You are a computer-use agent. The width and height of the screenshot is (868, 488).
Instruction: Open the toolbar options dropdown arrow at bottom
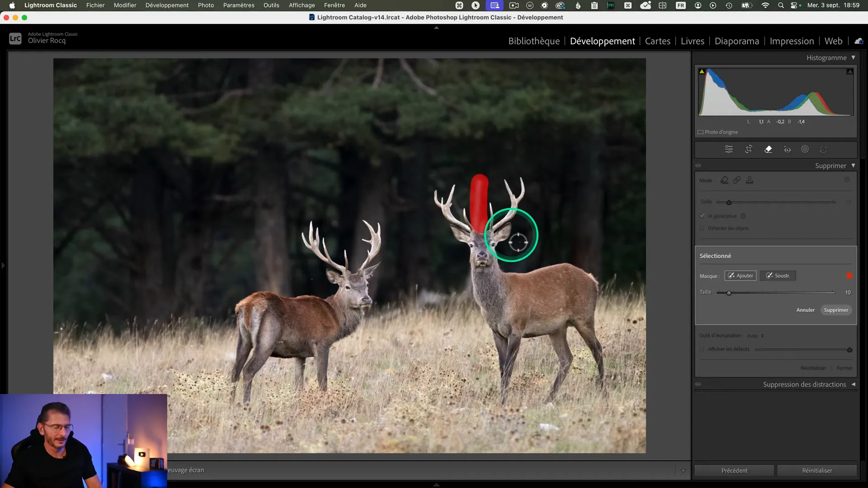(683, 470)
